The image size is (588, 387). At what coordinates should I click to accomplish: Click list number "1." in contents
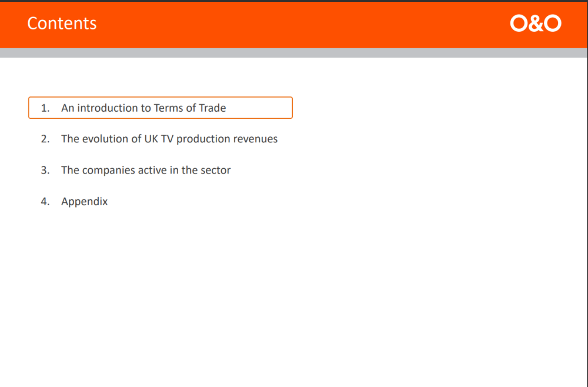point(45,108)
